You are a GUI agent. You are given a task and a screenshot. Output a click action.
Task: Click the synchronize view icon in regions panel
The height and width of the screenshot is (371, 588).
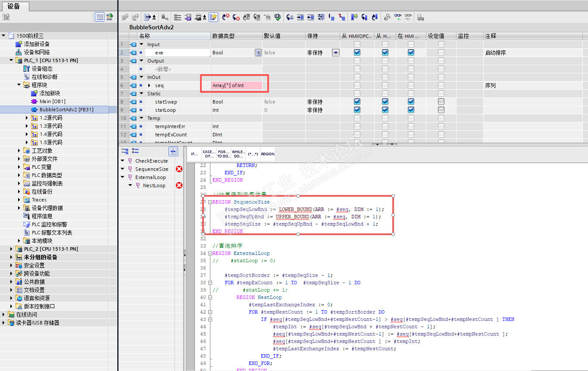pos(173,151)
